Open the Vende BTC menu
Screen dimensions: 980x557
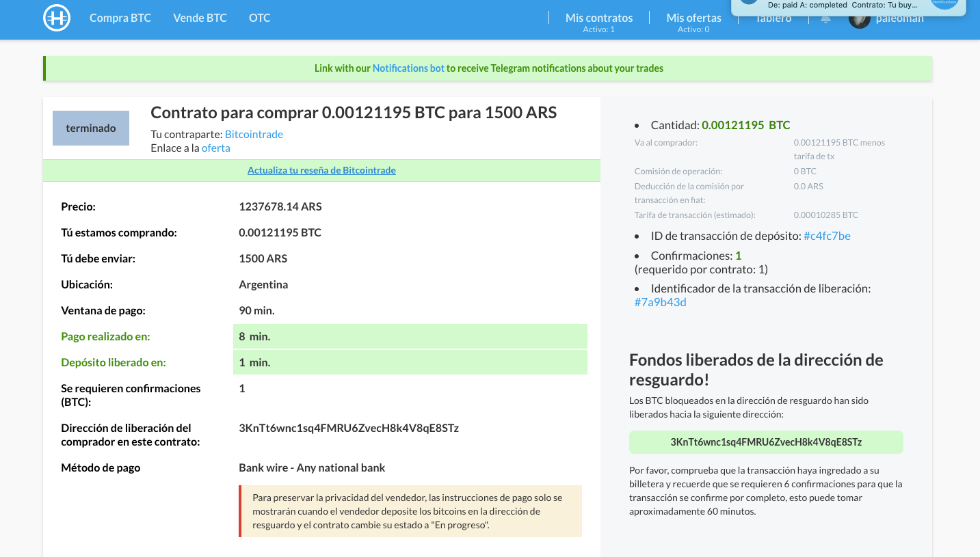pos(200,18)
